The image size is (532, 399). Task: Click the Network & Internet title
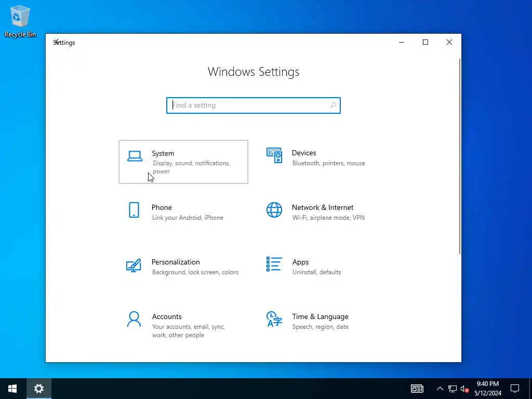[323, 207]
